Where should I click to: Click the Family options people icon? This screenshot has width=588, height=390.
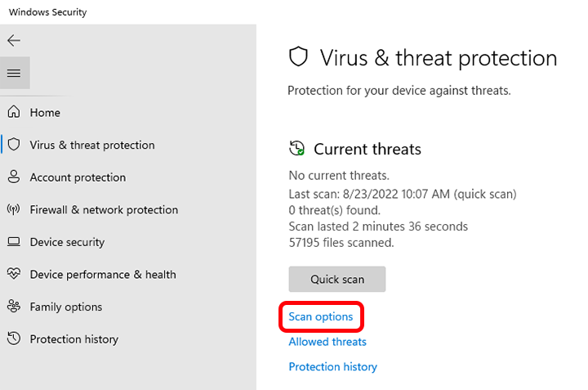point(14,307)
